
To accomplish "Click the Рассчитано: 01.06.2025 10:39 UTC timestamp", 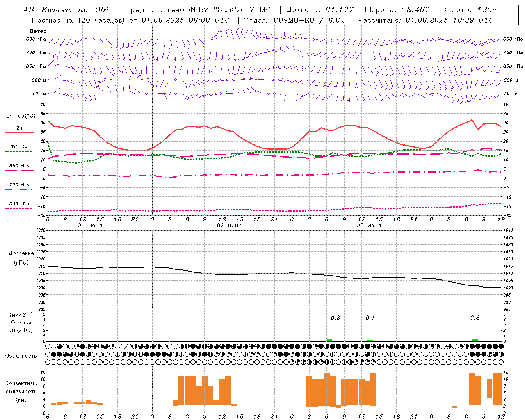I will pos(426,20).
